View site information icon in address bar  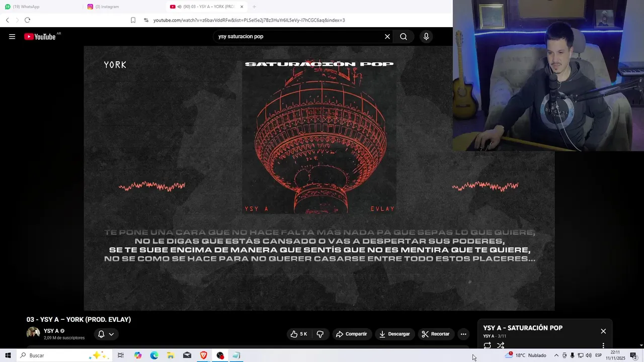(146, 20)
